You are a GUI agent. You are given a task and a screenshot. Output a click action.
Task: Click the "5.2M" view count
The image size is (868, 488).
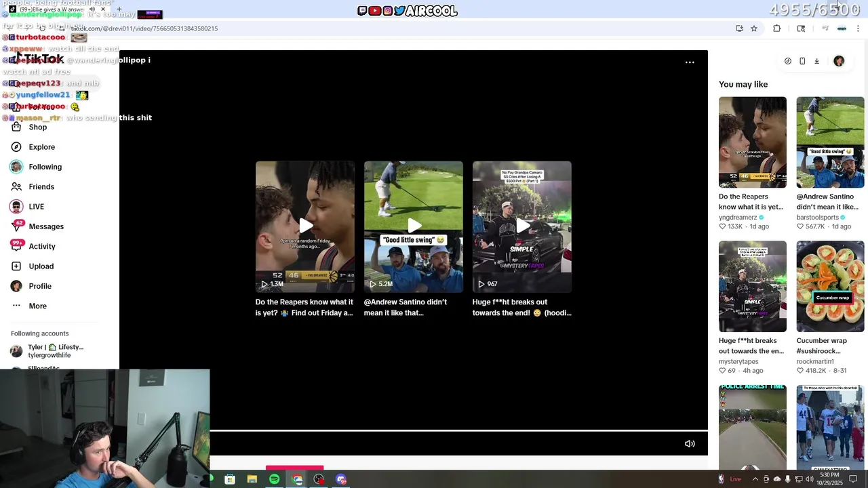[x=385, y=284]
